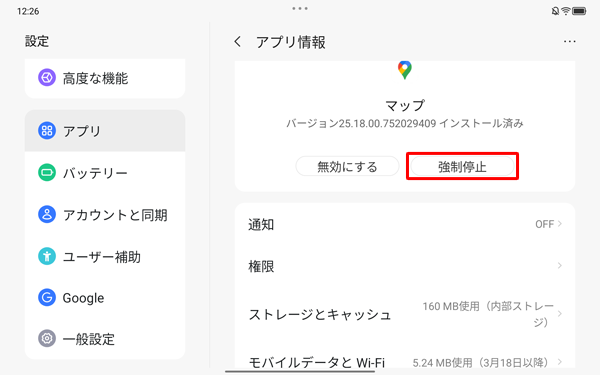Tap the bottom navigation gesture bar

tap(300, 371)
